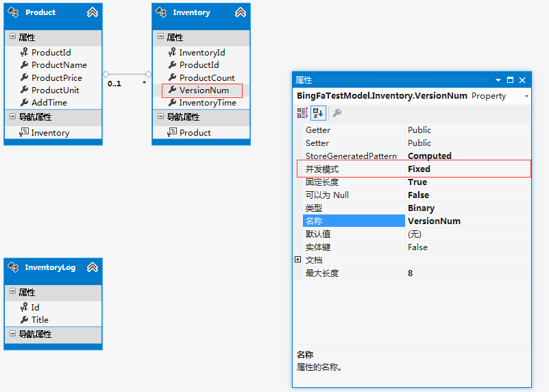Click the 并发模式 Fixed value field
Viewport: 549px width, 392px height.
tap(467, 169)
